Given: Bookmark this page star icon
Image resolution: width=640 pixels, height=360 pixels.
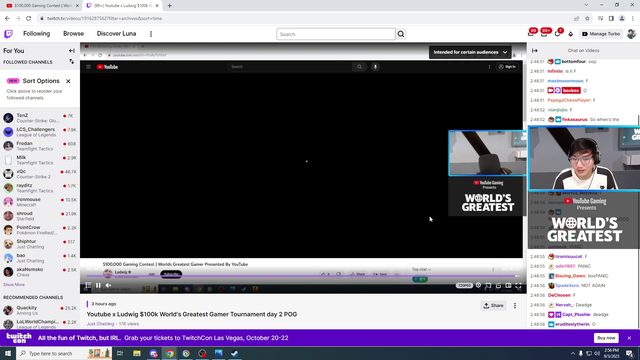Looking at the screenshot, I should point(587,18).
